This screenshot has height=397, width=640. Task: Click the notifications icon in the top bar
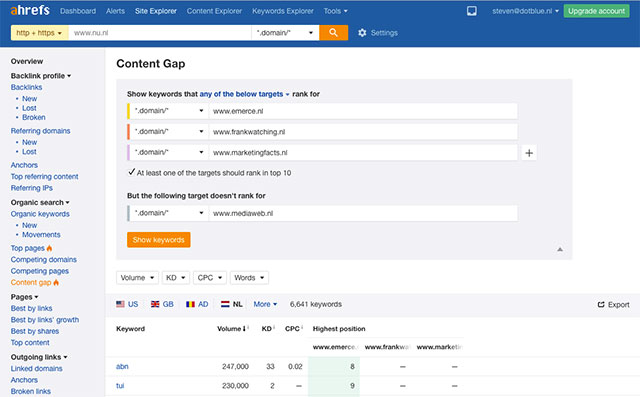pyautogui.click(x=471, y=11)
